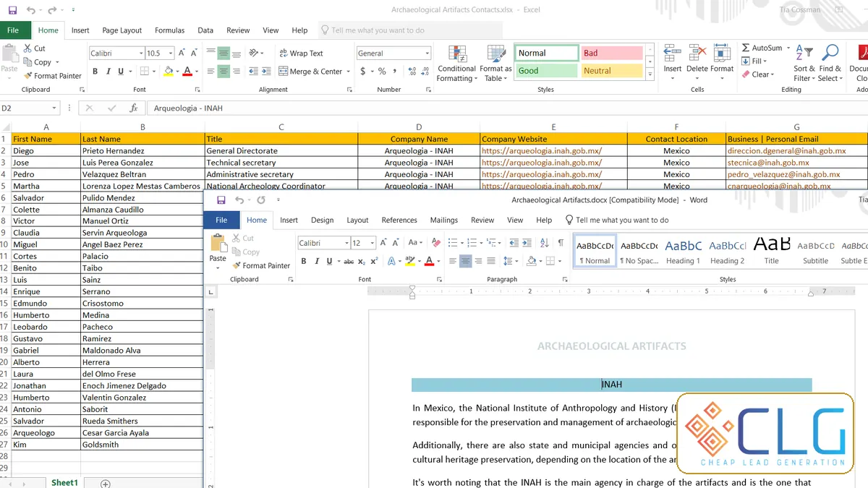Image resolution: width=868 pixels, height=488 pixels.
Task: Click insert function fx icon
Action: click(x=133, y=108)
